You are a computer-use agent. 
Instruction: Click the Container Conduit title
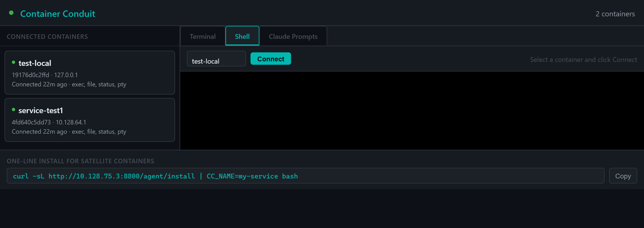58,14
